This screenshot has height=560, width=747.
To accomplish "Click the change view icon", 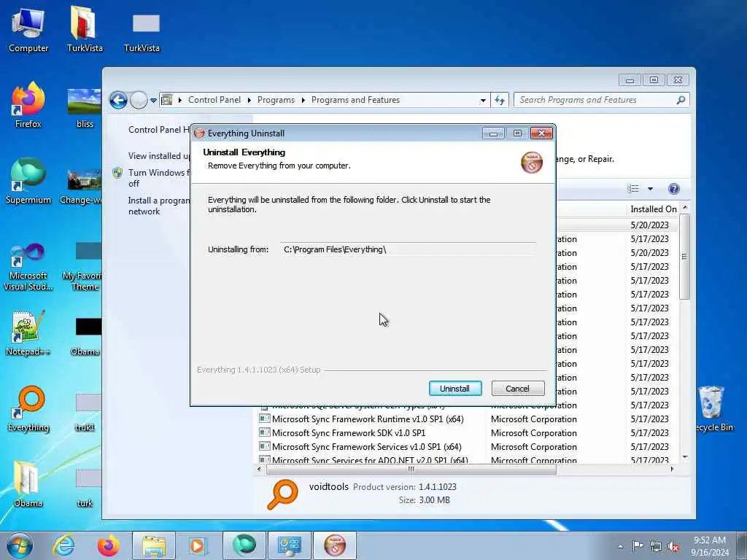I will coord(633,189).
